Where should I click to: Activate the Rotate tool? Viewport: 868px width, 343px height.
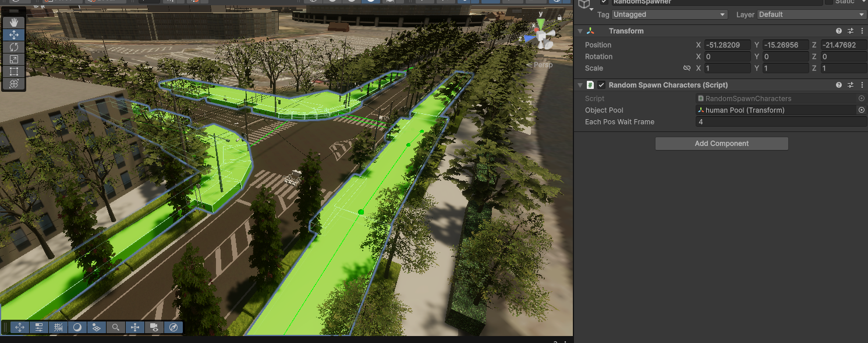(14, 47)
